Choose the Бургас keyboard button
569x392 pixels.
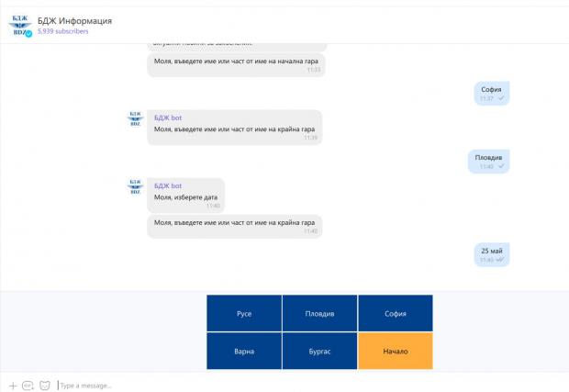(319, 352)
